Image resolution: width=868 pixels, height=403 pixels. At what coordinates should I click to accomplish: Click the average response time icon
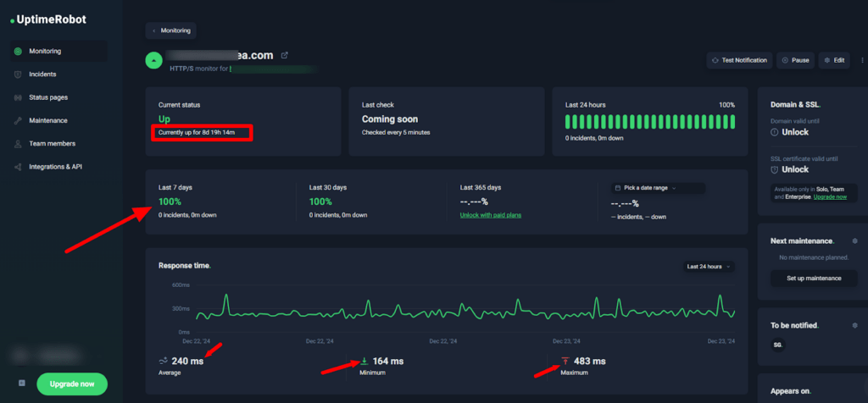pos(163,362)
